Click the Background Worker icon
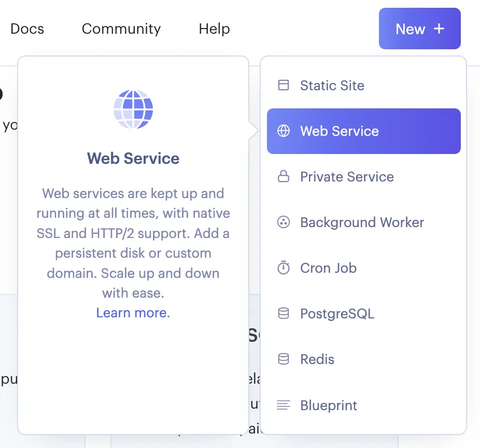Viewport: 480px width, 448px height. coord(284,222)
